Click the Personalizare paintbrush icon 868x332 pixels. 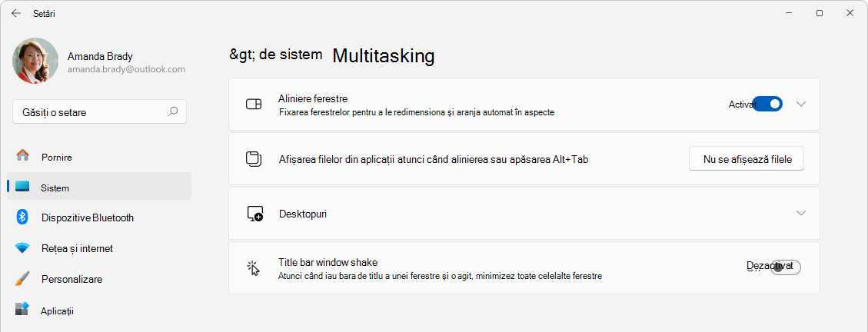point(22,279)
